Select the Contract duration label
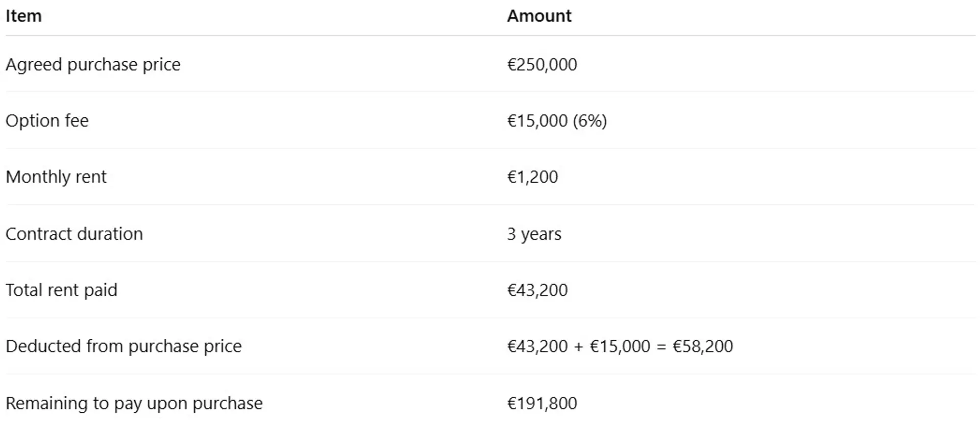Screen dimensions: 980x421 [74, 234]
